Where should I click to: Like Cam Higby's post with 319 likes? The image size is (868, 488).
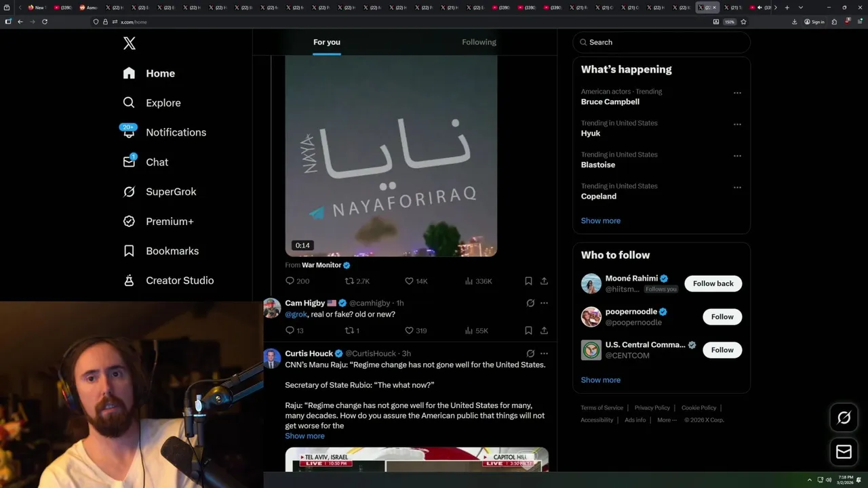[416, 331]
